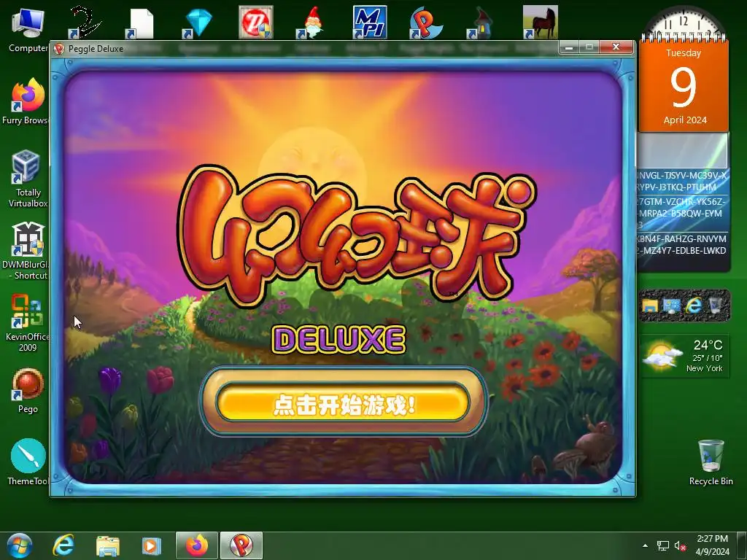
Task: Click the network tray icon
Action: (662, 545)
